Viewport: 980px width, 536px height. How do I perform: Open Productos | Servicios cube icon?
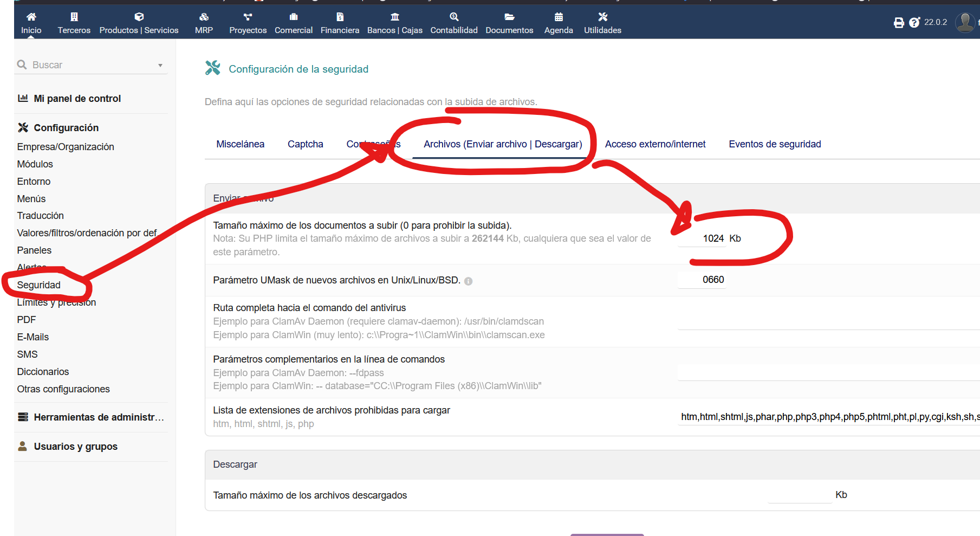pos(139,17)
